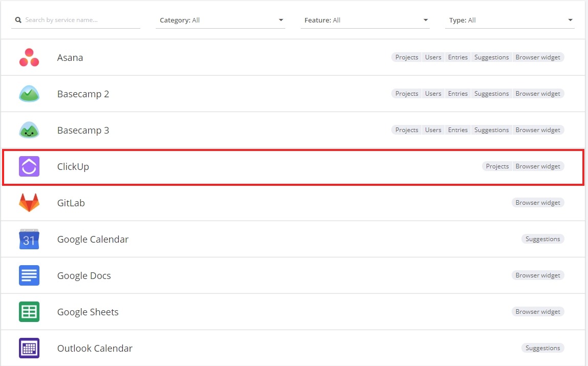588x366 pixels.
Task: Click the Suggestions tag in Asana row
Action: tap(492, 57)
